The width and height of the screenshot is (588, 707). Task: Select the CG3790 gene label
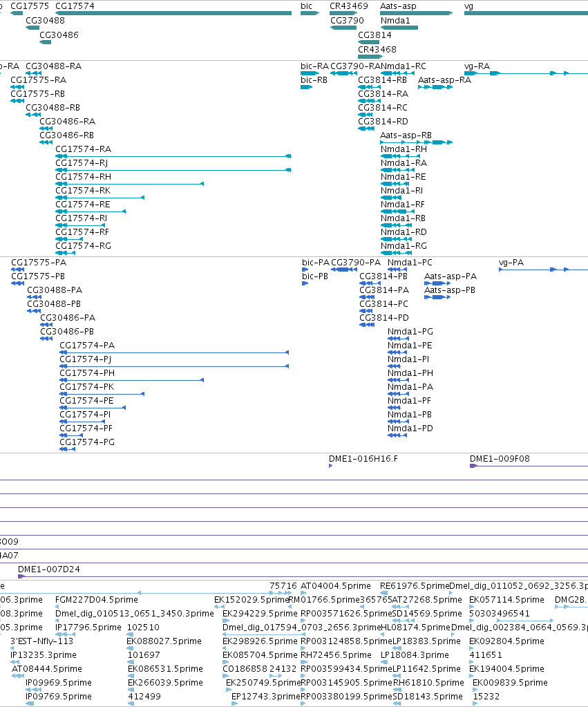point(348,21)
